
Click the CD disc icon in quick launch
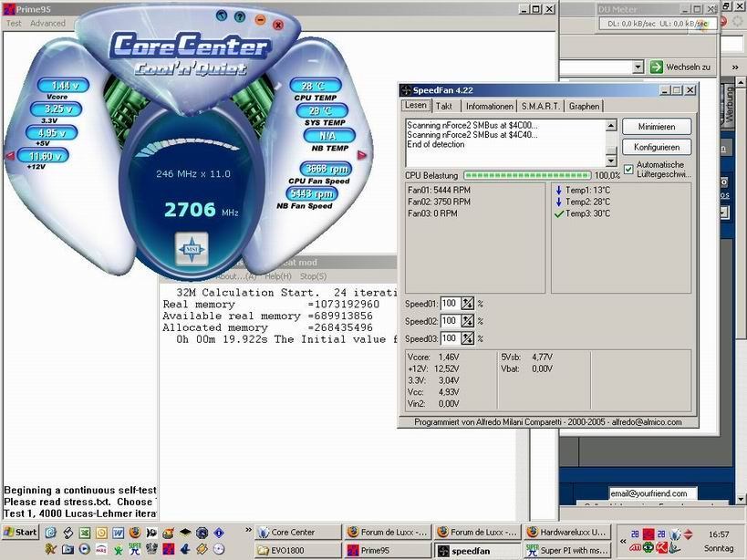pyautogui.click(x=219, y=550)
